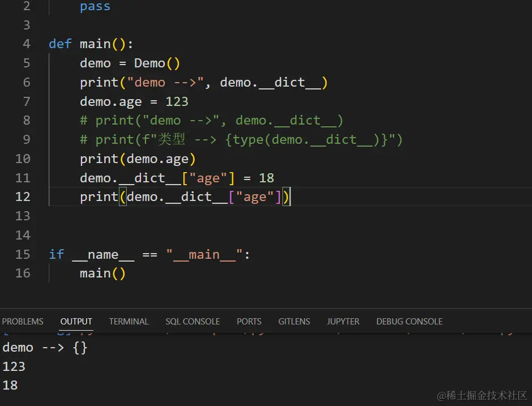Click the '123' output line
The image size is (532, 406).
pos(14,366)
